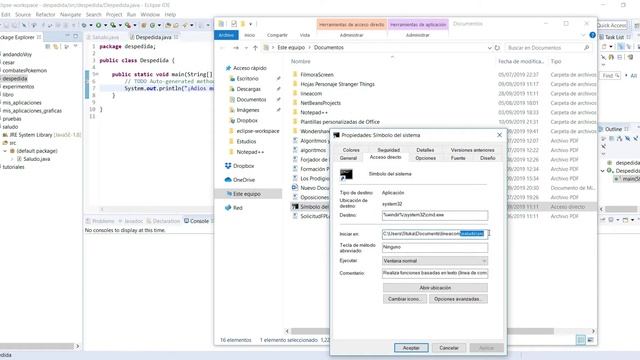Select JRE System Library entry
This screenshot has width=640, height=360.
[42, 135]
